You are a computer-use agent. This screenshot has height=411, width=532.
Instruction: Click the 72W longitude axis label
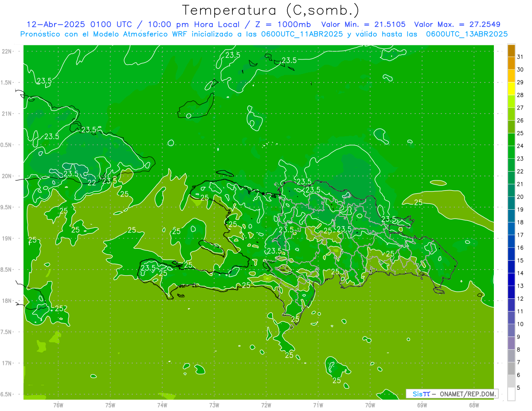[266, 405]
